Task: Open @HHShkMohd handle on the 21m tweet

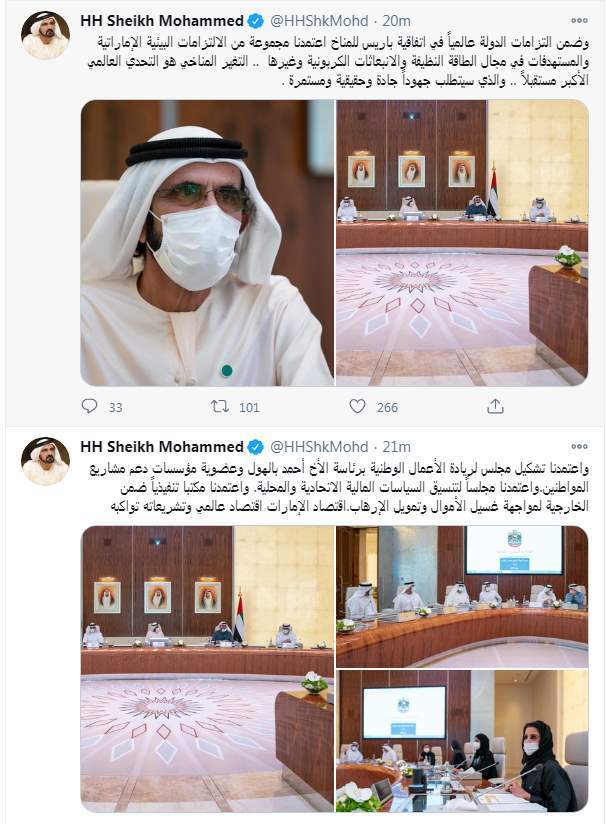Action: pyautogui.click(x=319, y=447)
